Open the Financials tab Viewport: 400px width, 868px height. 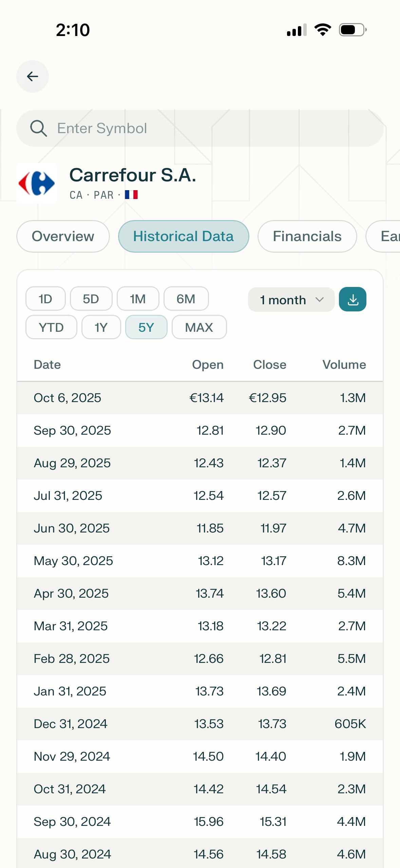coord(307,236)
